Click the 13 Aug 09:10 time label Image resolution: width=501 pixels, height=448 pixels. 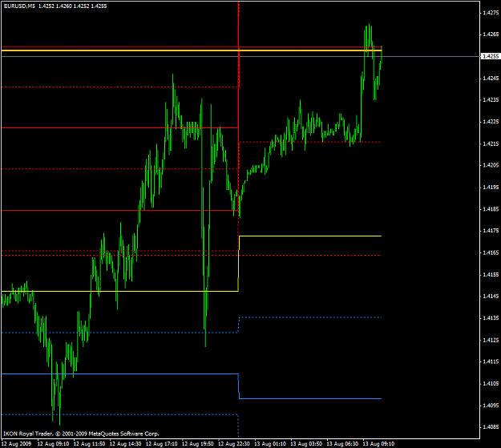coord(378,444)
